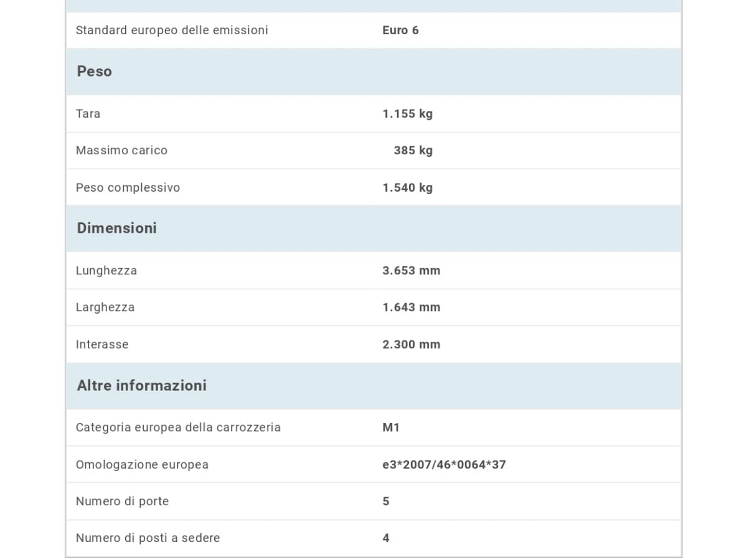747x560 pixels.
Task: Click the 1.155 kg tare value
Action: point(407,114)
